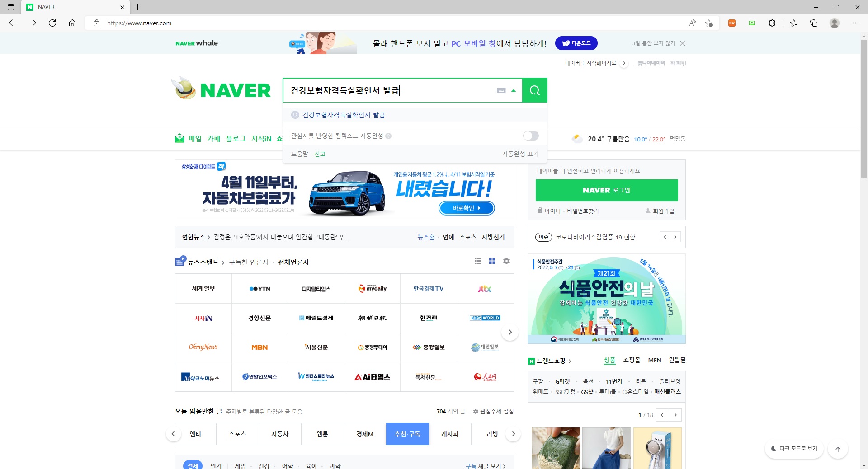868x469 pixels.
Task: Open the extensions puzzle icon
Action: click(x=772, y=23)
